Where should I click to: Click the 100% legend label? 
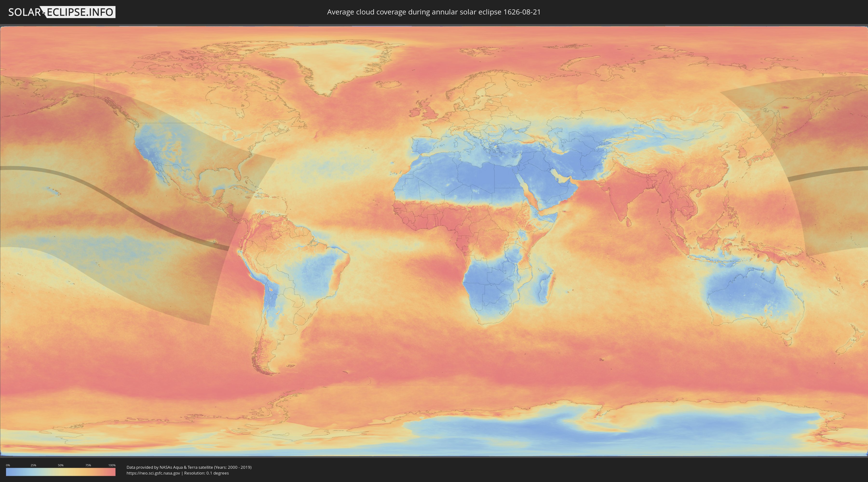pyautogui.click(x=112, y=465)
